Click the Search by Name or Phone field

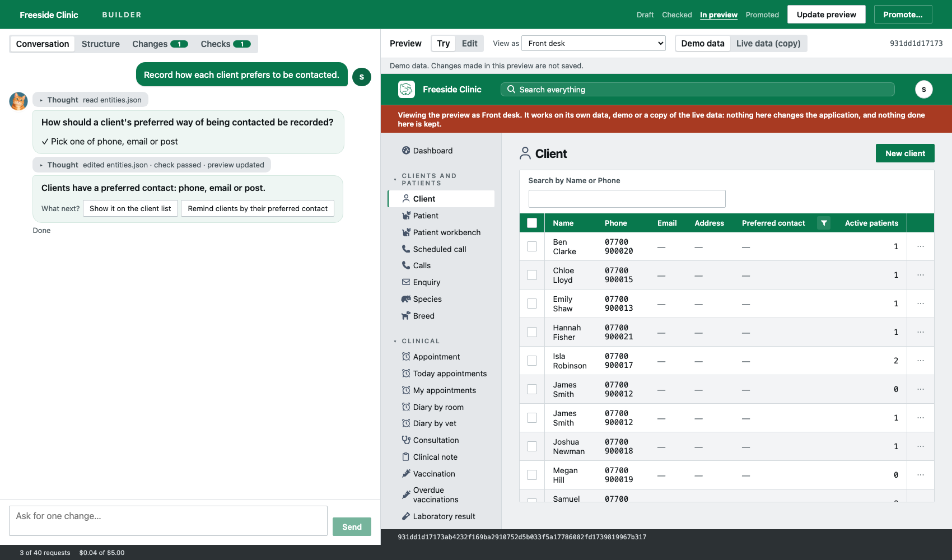point(627,199)
